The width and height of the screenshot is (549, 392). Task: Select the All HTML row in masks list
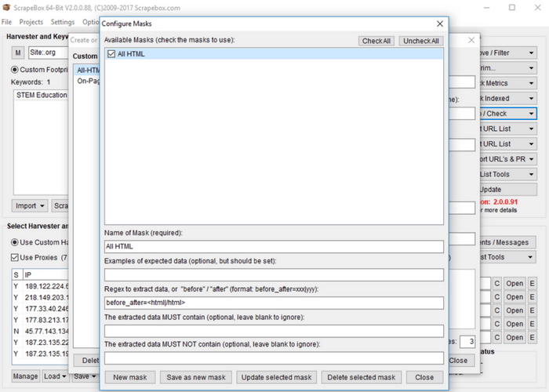(x=274, y=54)
